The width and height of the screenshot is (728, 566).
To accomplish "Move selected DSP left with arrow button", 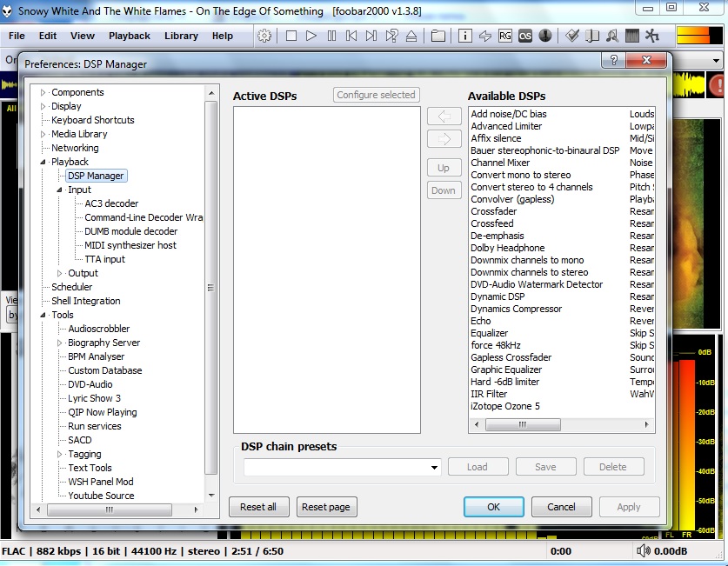I will pyautogui.click(x=444, y=116).
